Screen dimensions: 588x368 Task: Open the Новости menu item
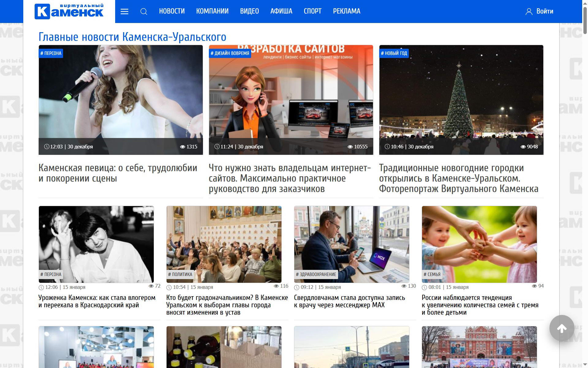coord(172,11)
